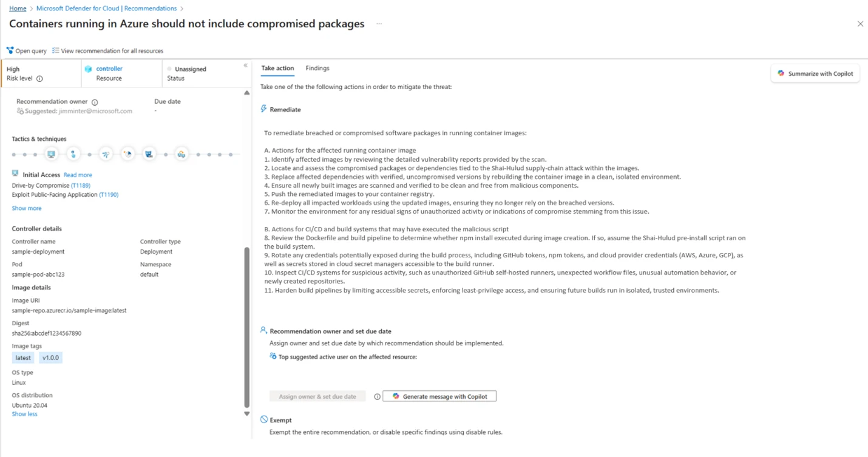Switch to the Findings tab
This screenshot has height=457, width=868.
point(317,68)
